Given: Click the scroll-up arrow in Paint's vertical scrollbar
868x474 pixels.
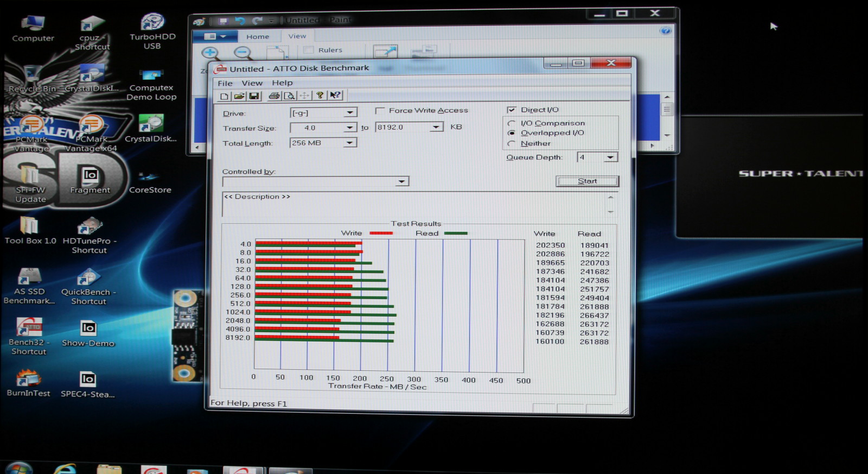Looking at the screenshot, I should coord(667,97).
